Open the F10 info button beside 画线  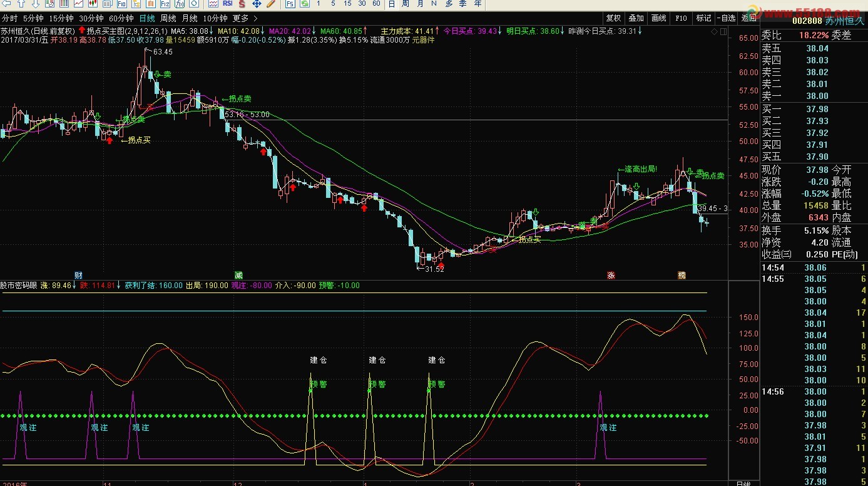[x=682, y=18]
